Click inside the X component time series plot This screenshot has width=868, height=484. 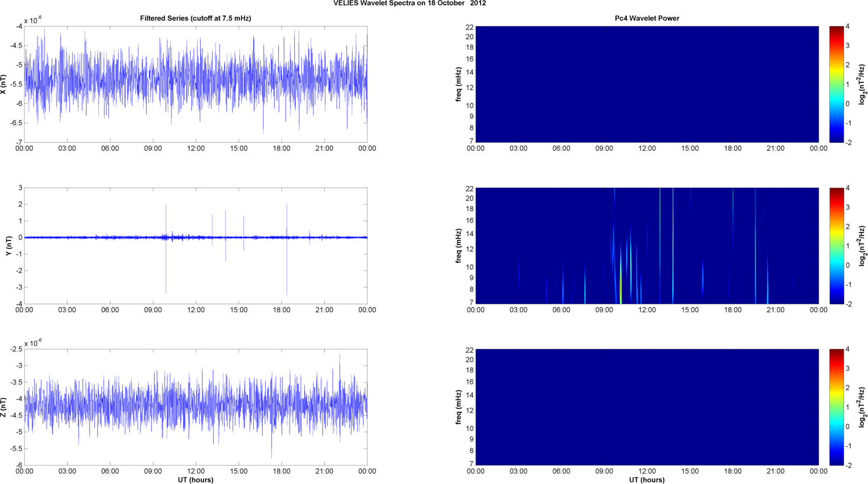point(195,84)
